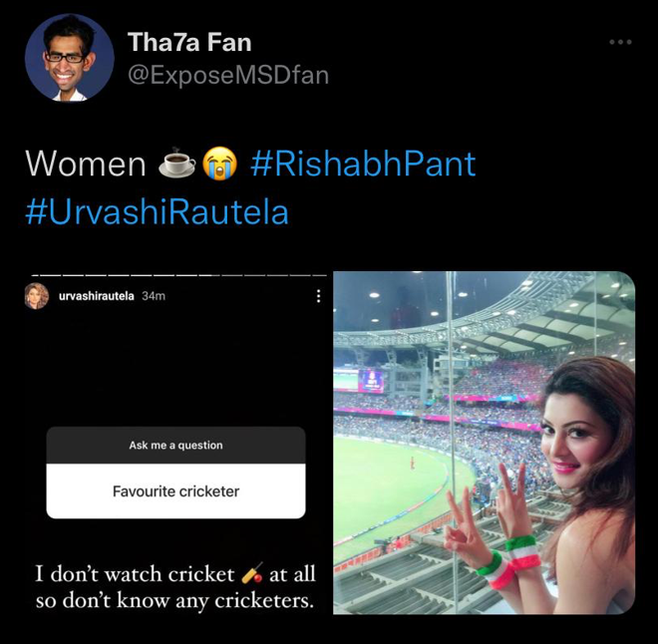Open the @ExposeMSDfan handle
658x644 pixels.
[228, 75]
